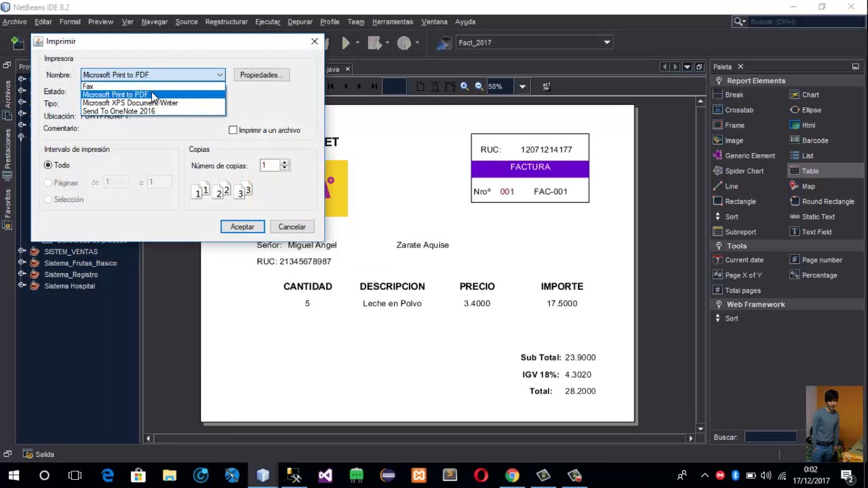Select the Static Text element in palette
The width and height of the screenshot is (868, 488).
pos(813,217)
